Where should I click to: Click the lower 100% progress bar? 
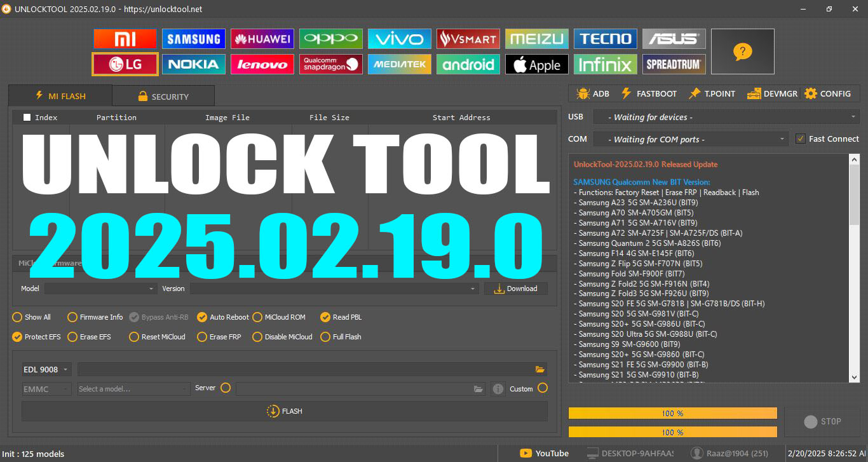point(673,432)
